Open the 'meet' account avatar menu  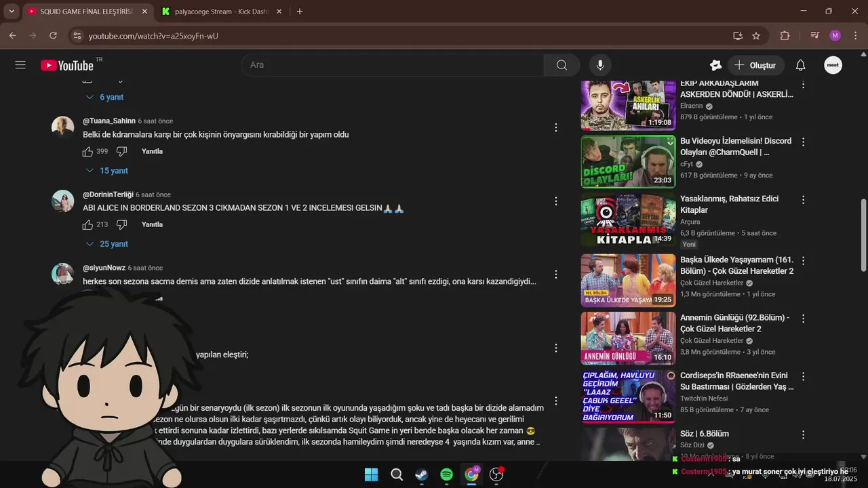pos(833,65)
